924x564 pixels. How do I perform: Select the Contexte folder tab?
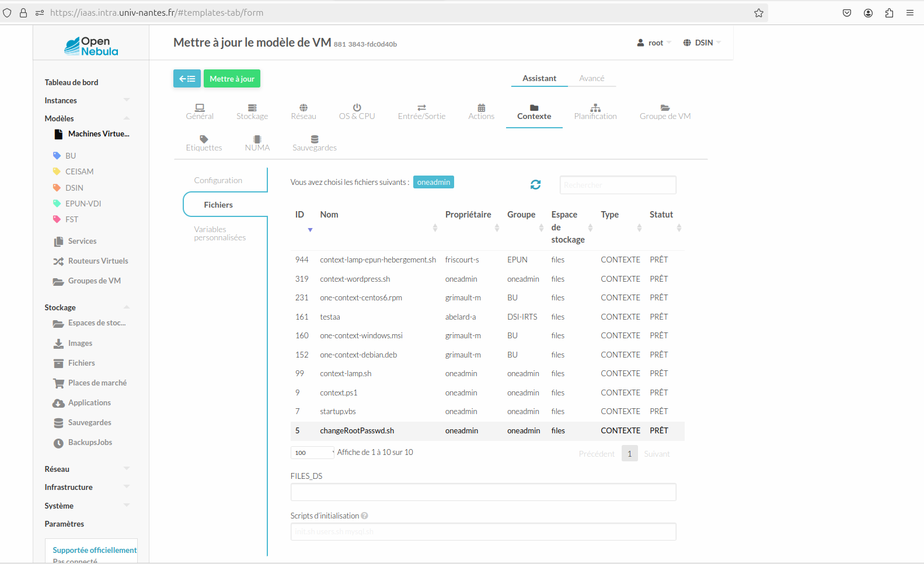534,112
